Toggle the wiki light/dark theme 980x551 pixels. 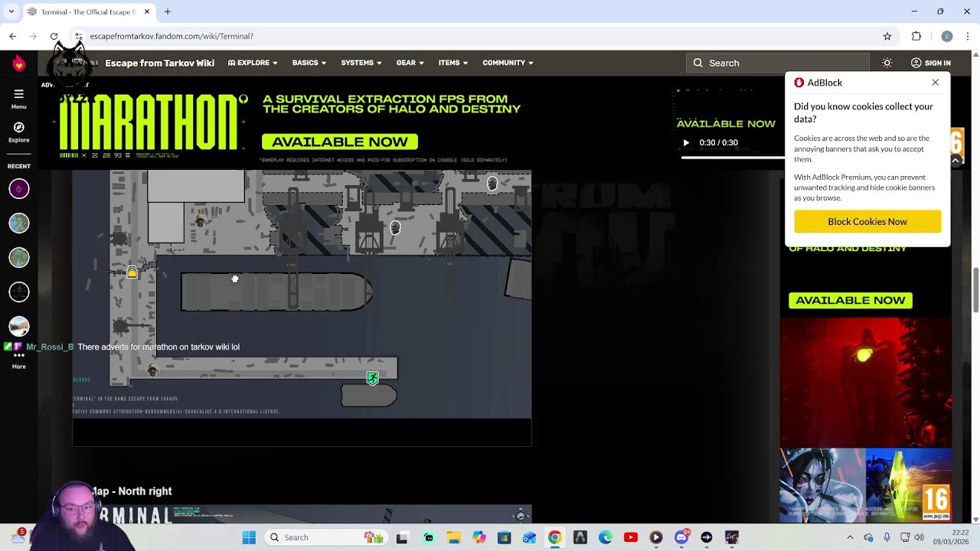pos(887,63)
